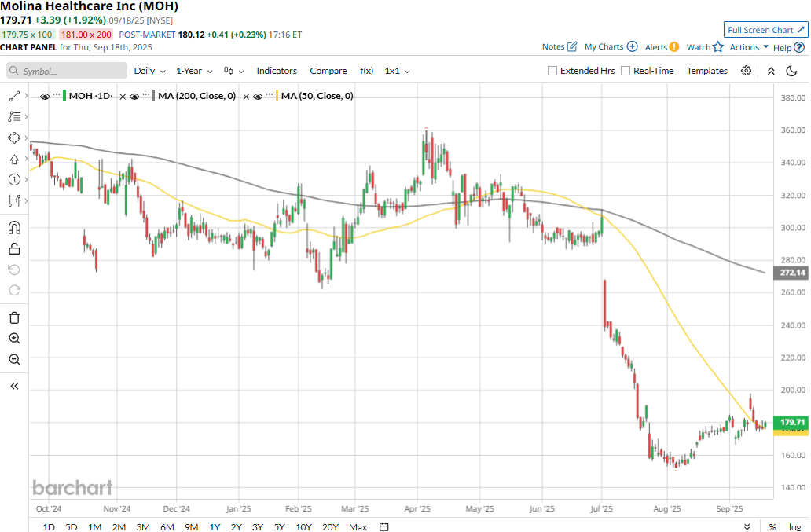Choose the shapes drawing tool
Image resolution: width=811 pixels, height=532 pixels.
(x=14, y=138)
